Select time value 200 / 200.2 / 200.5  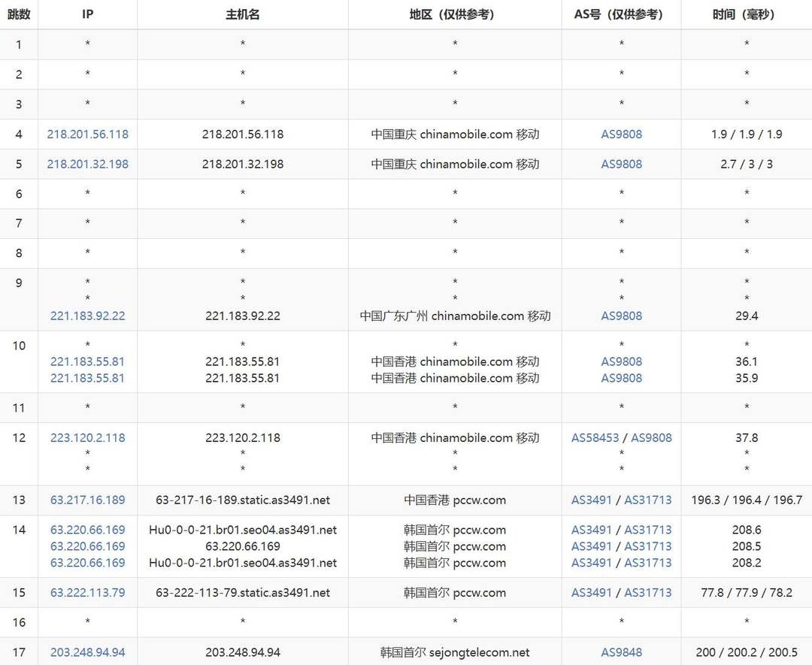[747, 652]
